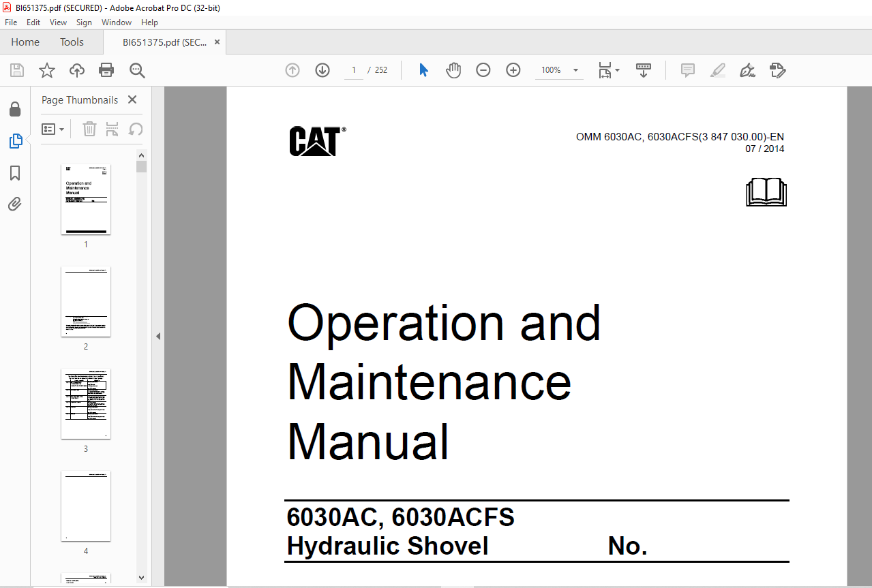Image resolution: width=872 pixels, height=588 pixels.
Task: Open the Sign menu
Action: coord(84,22)
